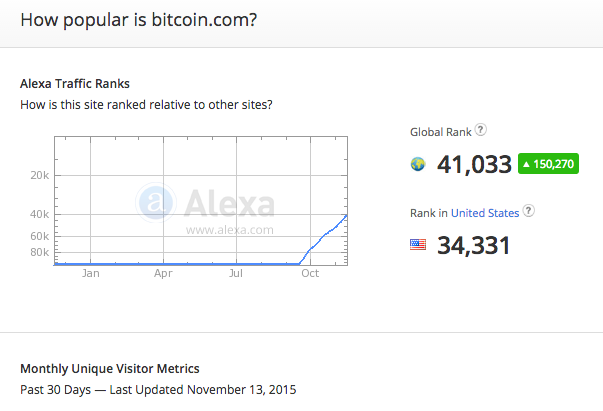Click the Global Rank help question mark

pyautogui.click(x=480, y=130)
